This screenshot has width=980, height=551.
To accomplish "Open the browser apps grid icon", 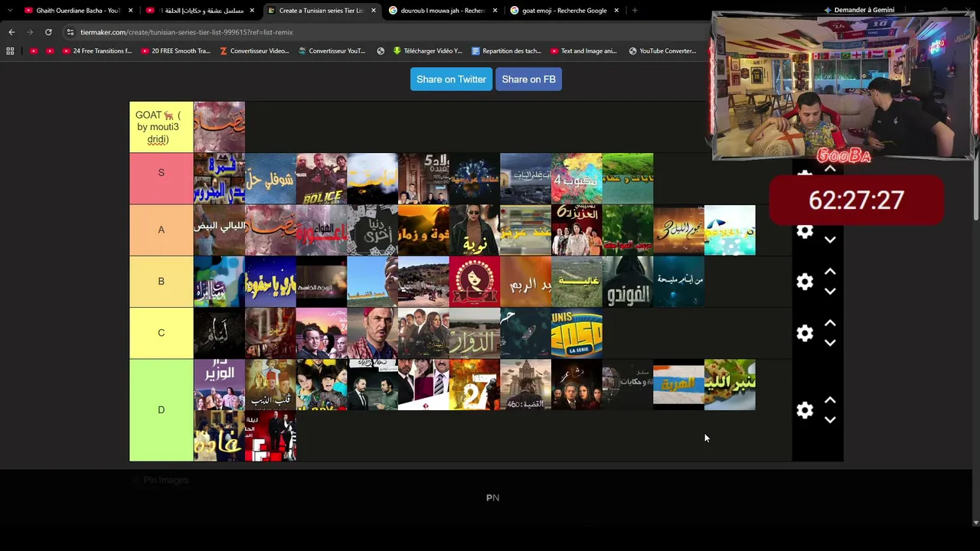I will point(10,51).
